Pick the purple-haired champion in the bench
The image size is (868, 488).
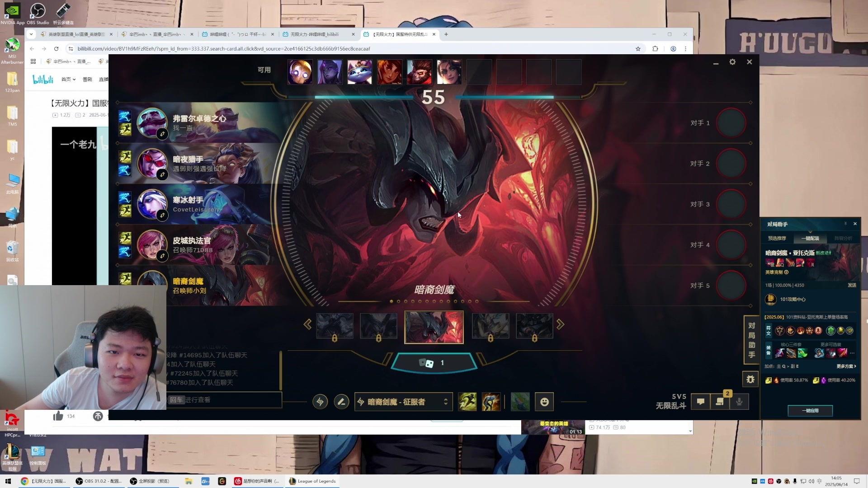(330, 72)
